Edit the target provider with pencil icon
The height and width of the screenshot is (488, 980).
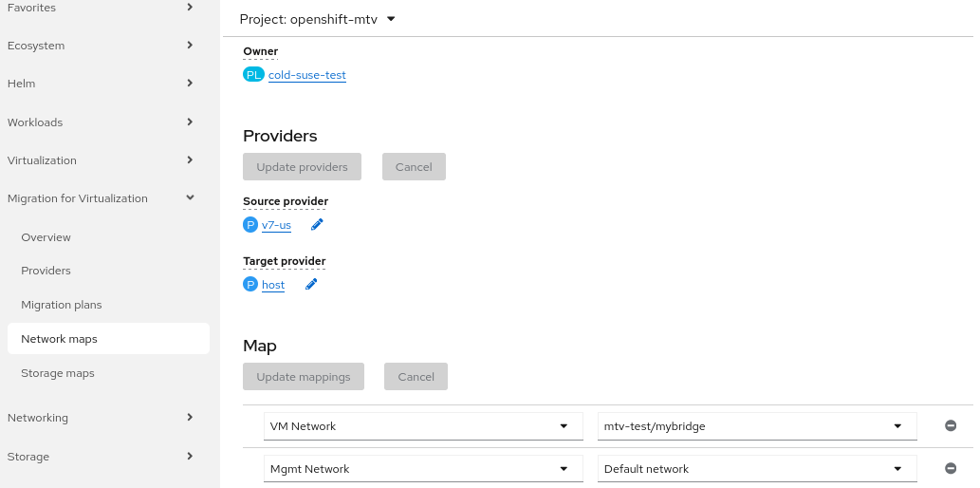[x=311, y=284]
